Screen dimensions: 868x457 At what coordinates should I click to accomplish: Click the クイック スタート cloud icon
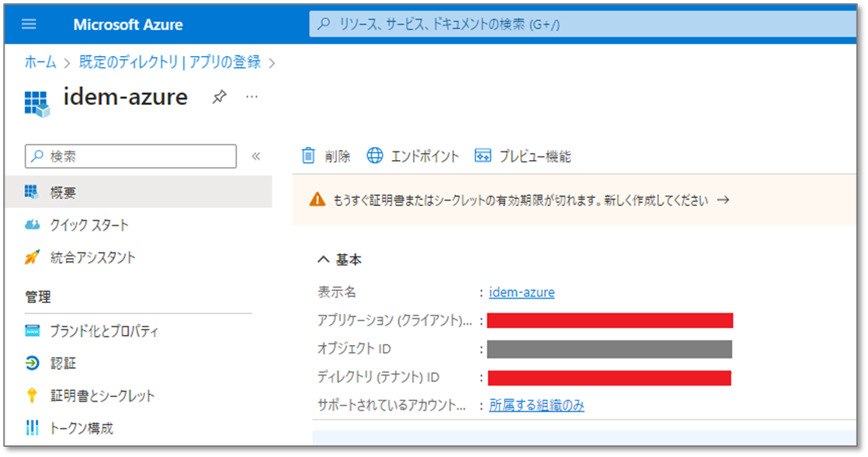pos(32,225)
